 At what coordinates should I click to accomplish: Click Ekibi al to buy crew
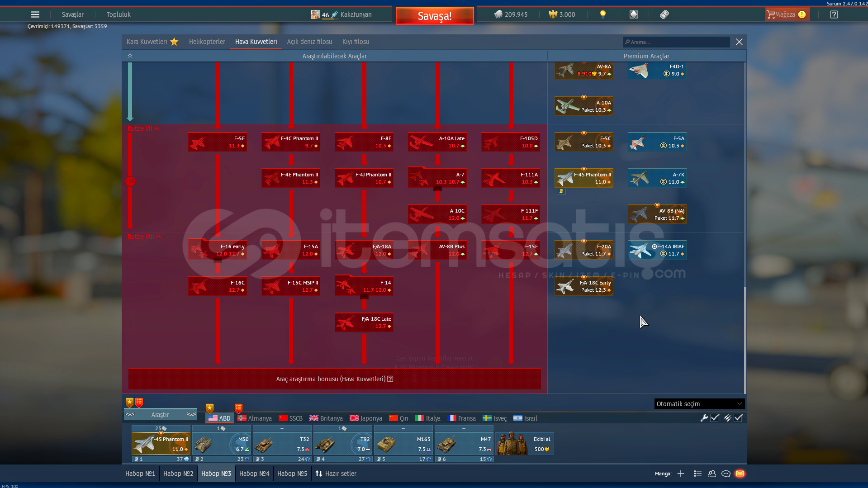(525, 444)
